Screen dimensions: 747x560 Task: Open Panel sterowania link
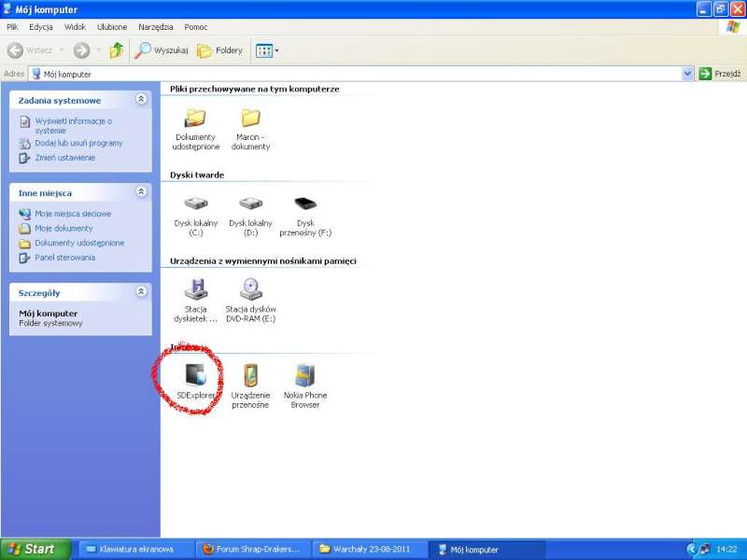click(x=64, y=258)
